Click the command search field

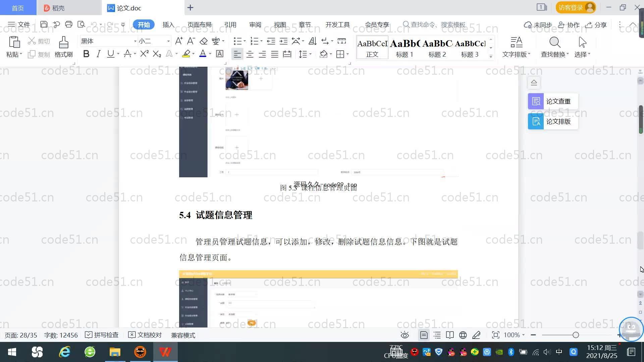pos(434,24)
